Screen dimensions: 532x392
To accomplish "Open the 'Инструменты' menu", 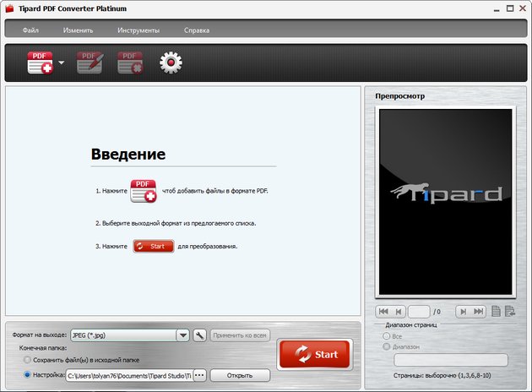I will tap(138, 30).
